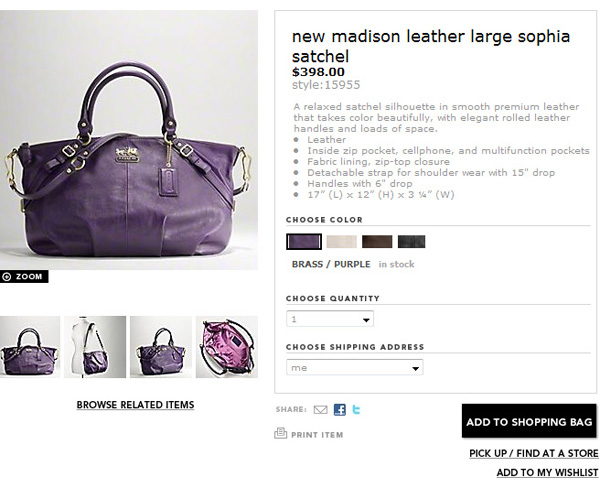
Task: View thumbnail of bag interior lining
Action: 227,347
